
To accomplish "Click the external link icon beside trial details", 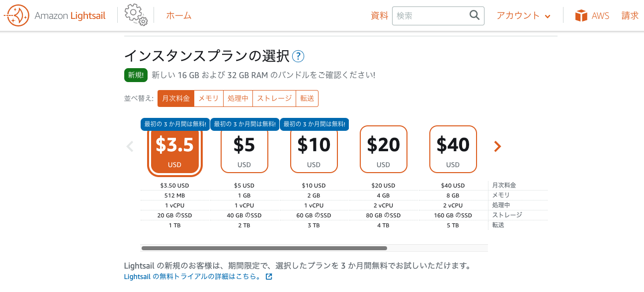I will pos(269,277).
